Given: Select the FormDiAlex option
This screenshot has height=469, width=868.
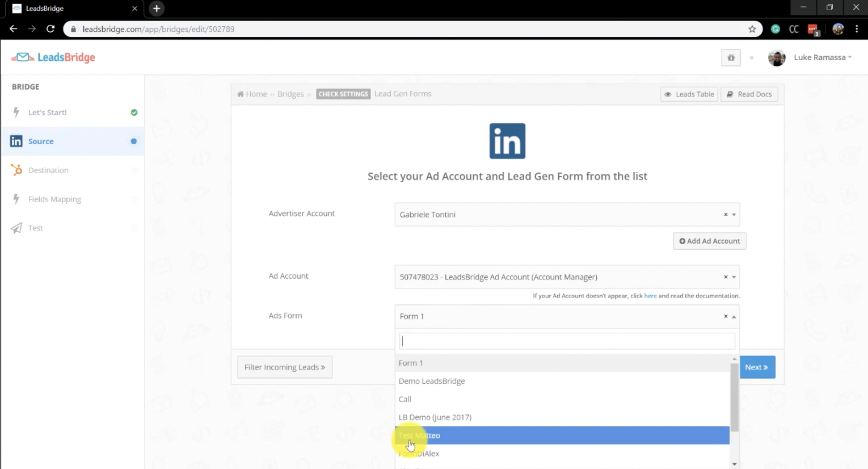Looking at the screenshot, I should pyautogui.click(x=562, y=454).
